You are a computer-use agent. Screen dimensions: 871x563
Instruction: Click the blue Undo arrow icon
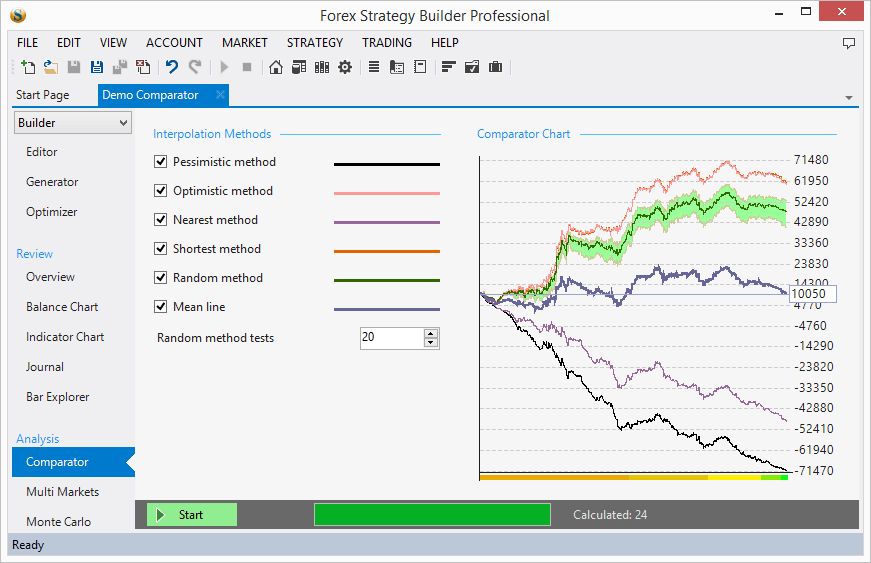coord(172,67)
